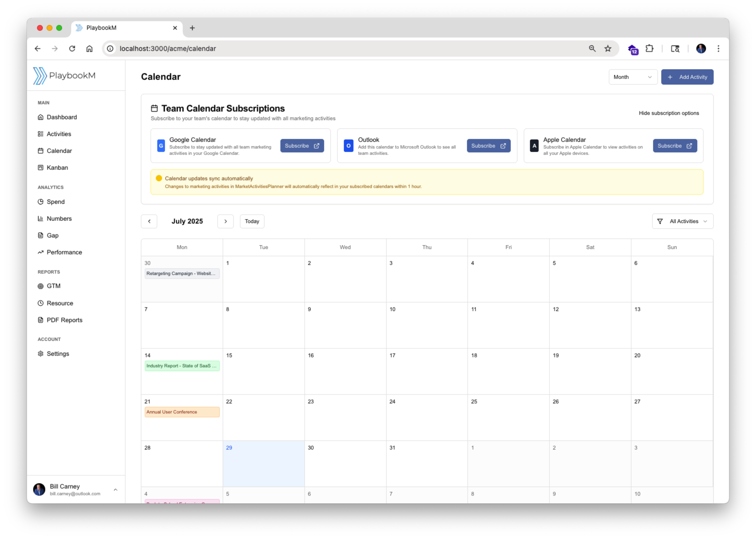Select the Activities sidebar icon
This screenshot has width=756, height=539.
click(x=41, y=134)
